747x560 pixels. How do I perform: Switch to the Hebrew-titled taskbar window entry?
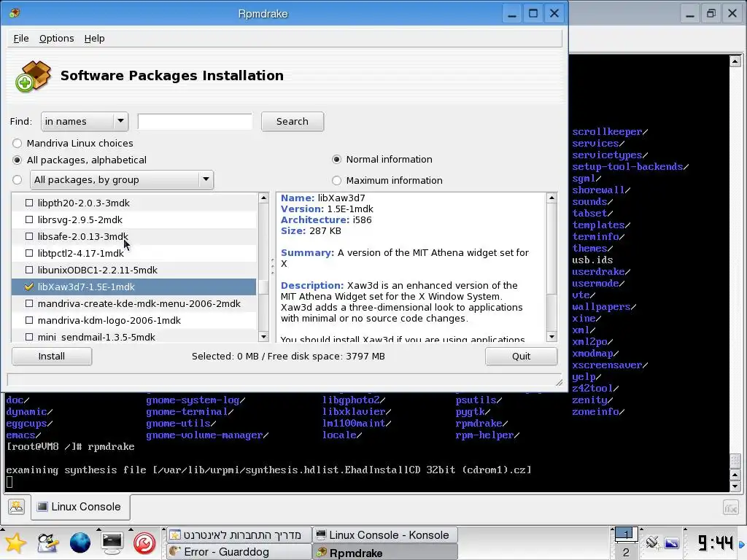(x=239, y=534)
